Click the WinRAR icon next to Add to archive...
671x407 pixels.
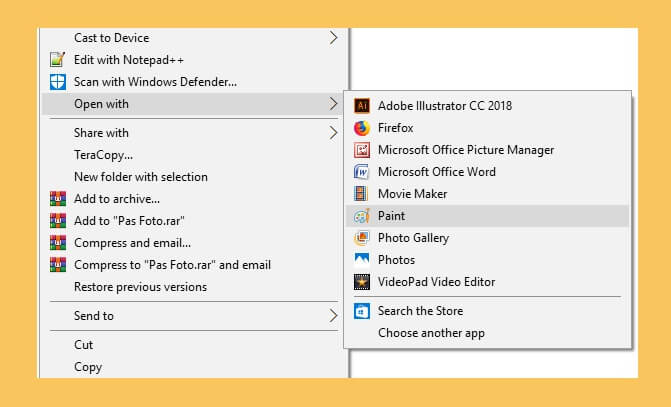click(x=57, y=199)
